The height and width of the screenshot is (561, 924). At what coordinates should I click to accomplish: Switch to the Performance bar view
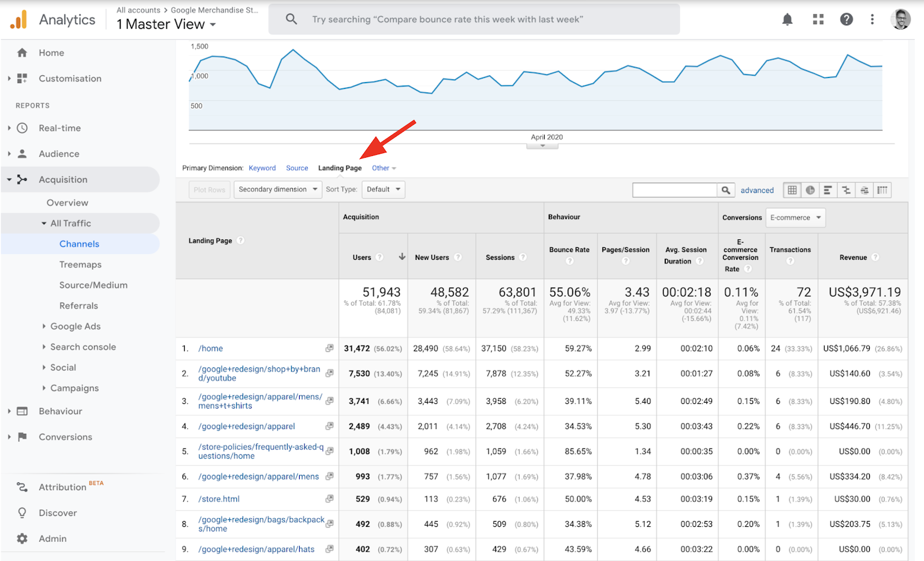tap(828, 190)
